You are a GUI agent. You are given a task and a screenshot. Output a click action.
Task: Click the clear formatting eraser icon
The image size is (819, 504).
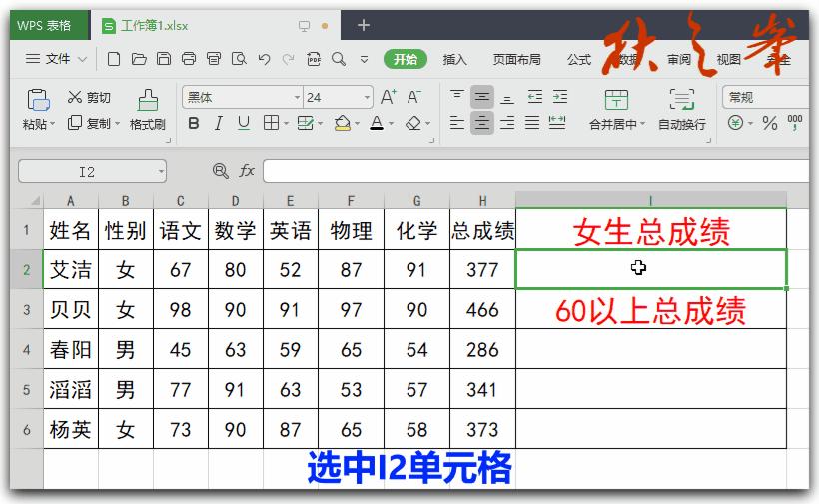coord(413,123)
